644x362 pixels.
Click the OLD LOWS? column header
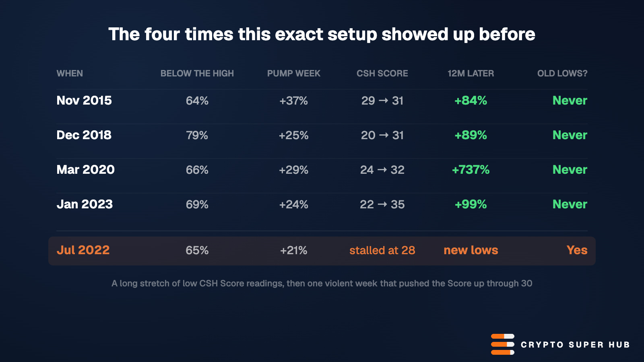coord(562,74)
